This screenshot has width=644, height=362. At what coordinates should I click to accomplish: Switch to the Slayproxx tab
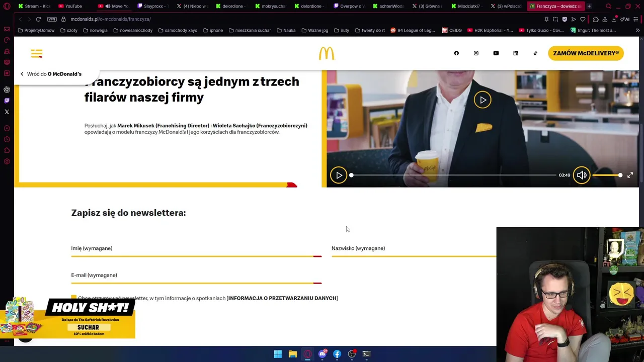click(x=153, y=6)
